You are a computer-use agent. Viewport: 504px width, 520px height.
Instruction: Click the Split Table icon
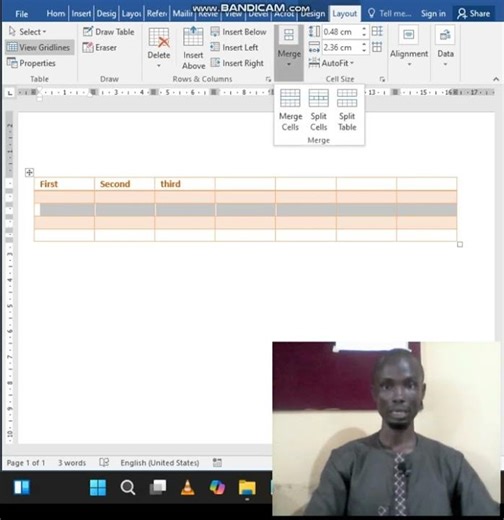(x=347, y=110)
